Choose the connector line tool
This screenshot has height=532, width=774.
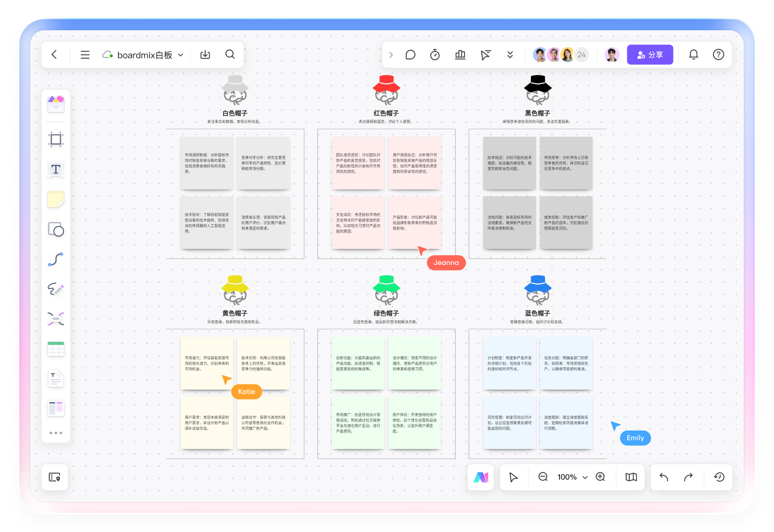pos(56,259)
